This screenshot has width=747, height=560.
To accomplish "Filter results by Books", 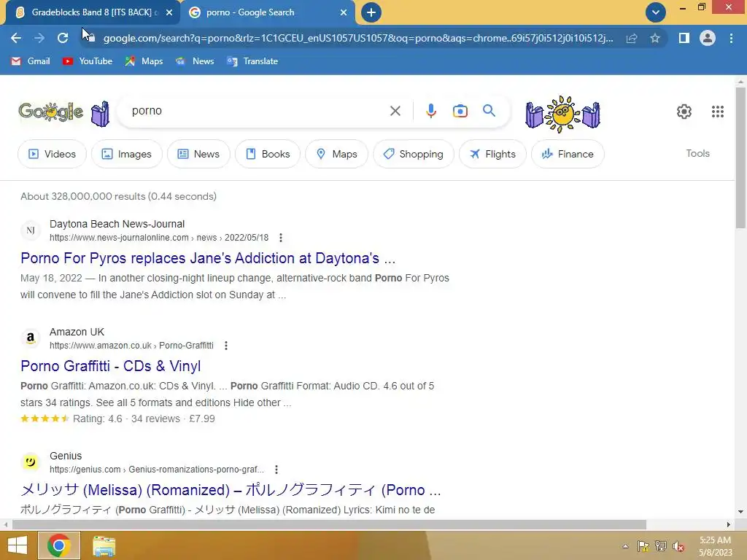I will [x=268, y=154].
